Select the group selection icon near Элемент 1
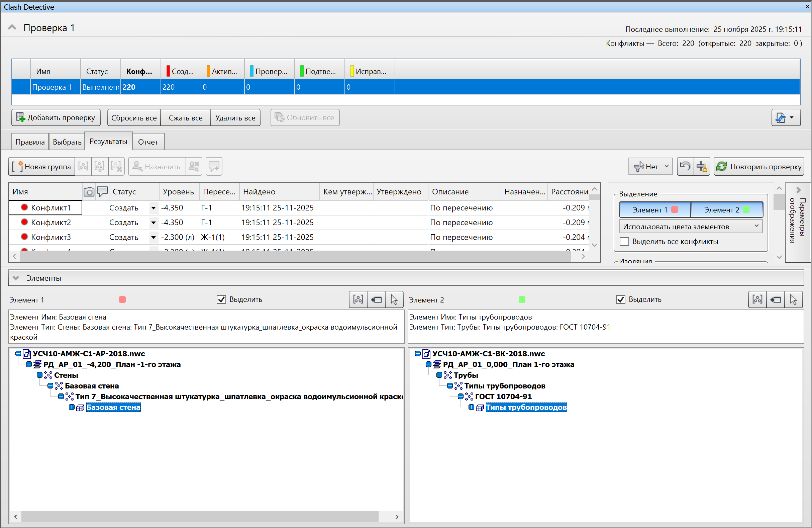812x528 pixels. pyautogui.click(x=358, y=299)
